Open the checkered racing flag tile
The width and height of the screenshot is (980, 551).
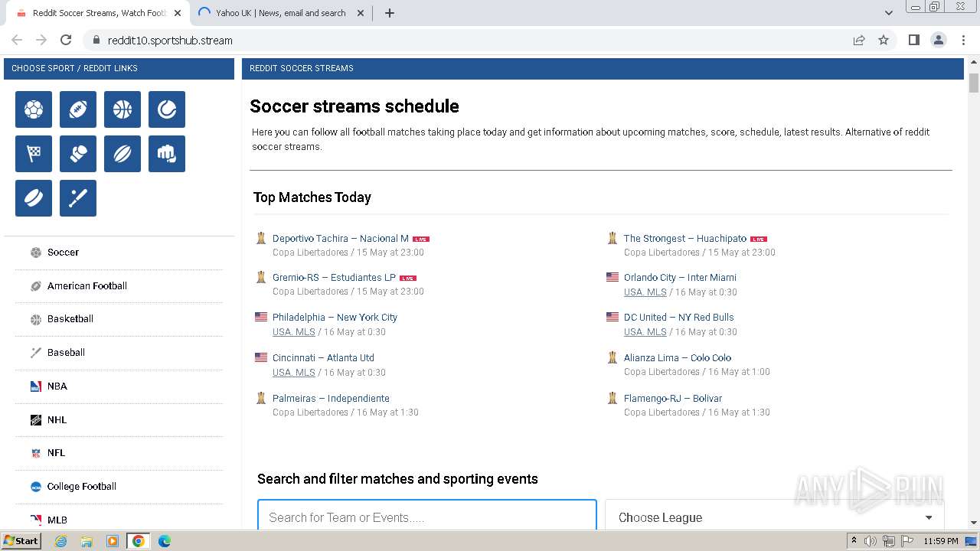coord(34,154)
